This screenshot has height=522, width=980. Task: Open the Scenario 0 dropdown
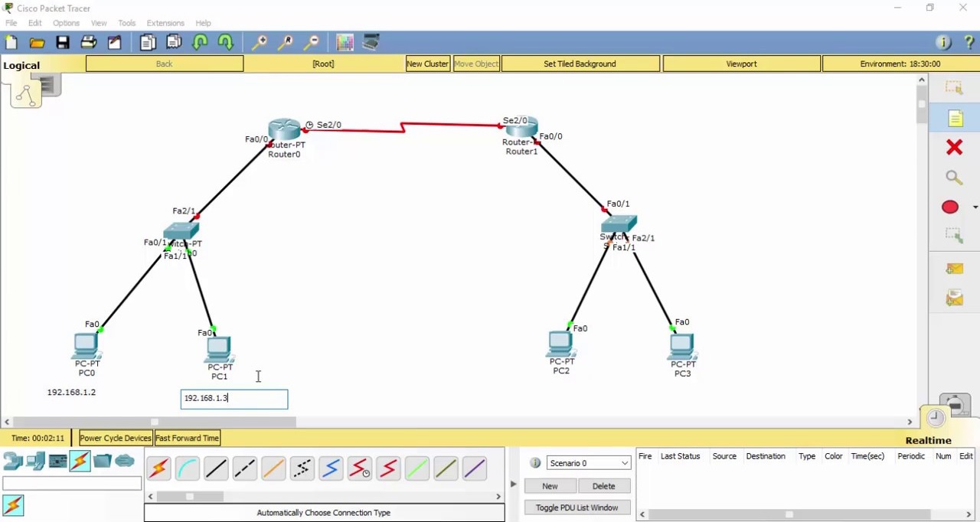tap(587, 462)
